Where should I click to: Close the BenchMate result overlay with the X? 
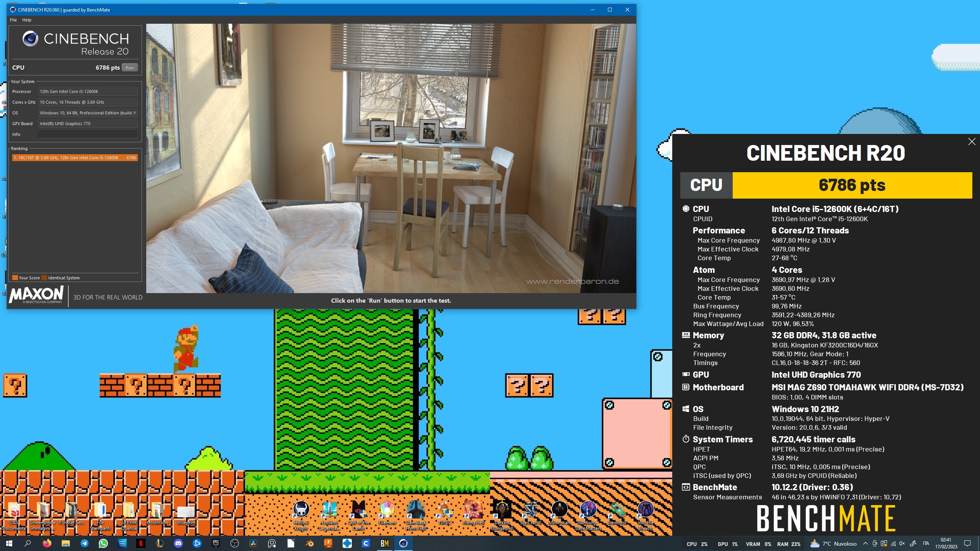(972, 142)
